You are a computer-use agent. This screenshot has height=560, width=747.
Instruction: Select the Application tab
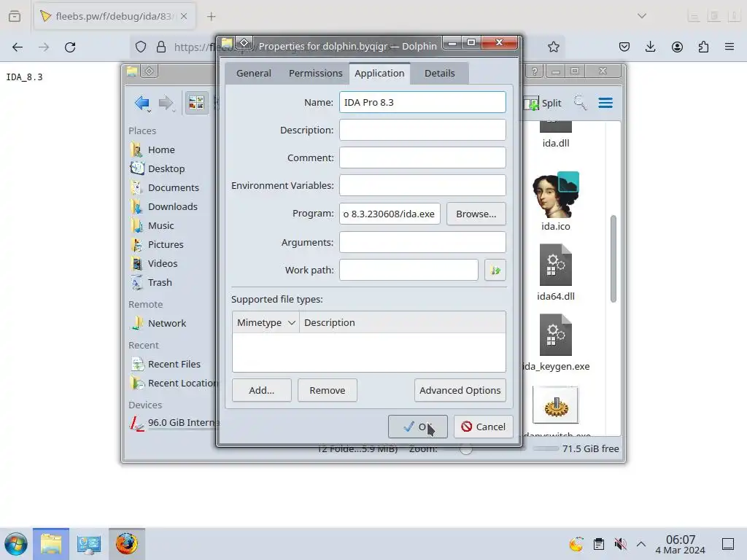pos(379,74)
